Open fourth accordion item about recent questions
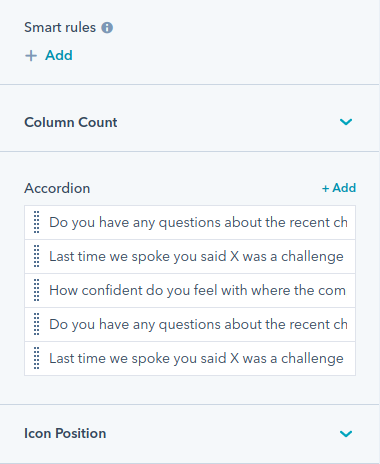Viewport: 380px width, 464px height. [190, 324]
